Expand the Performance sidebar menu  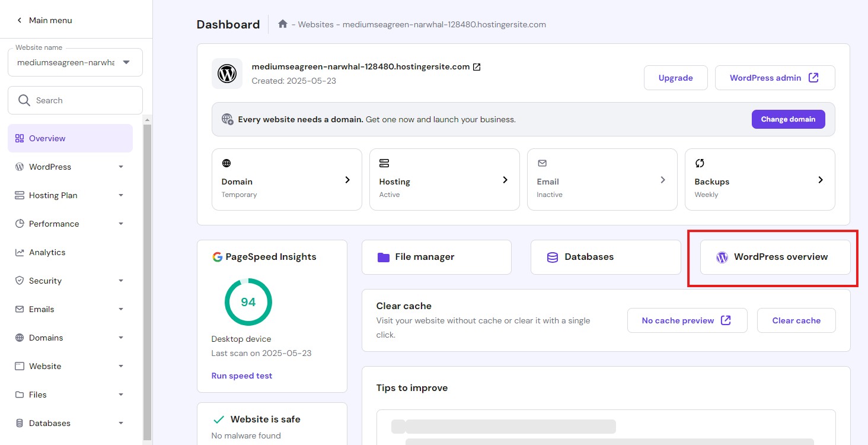121,224
